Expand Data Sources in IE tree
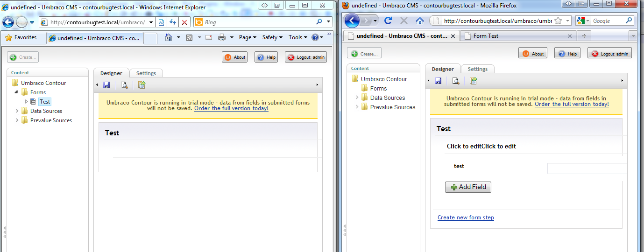 [17, 111]
